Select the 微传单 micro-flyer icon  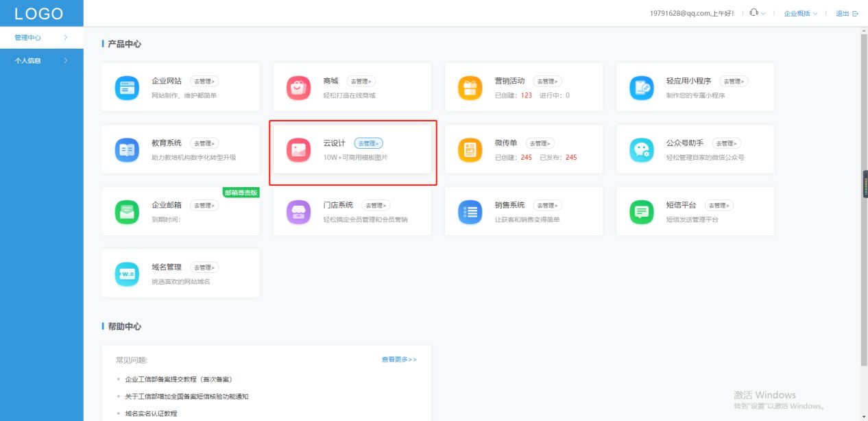(470, 149)
